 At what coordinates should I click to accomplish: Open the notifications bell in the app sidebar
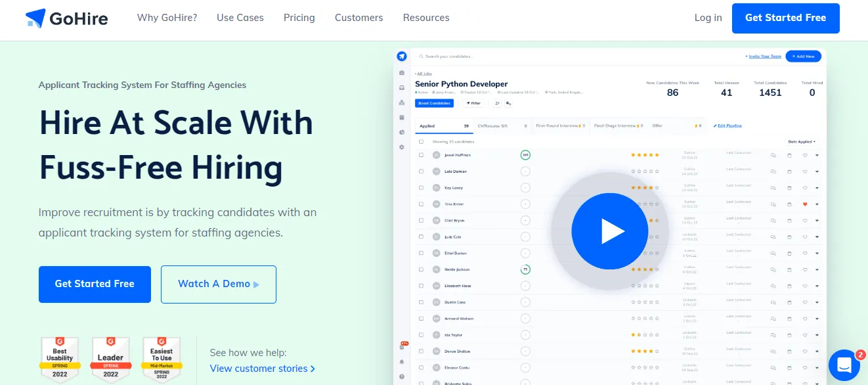(402, 362)
